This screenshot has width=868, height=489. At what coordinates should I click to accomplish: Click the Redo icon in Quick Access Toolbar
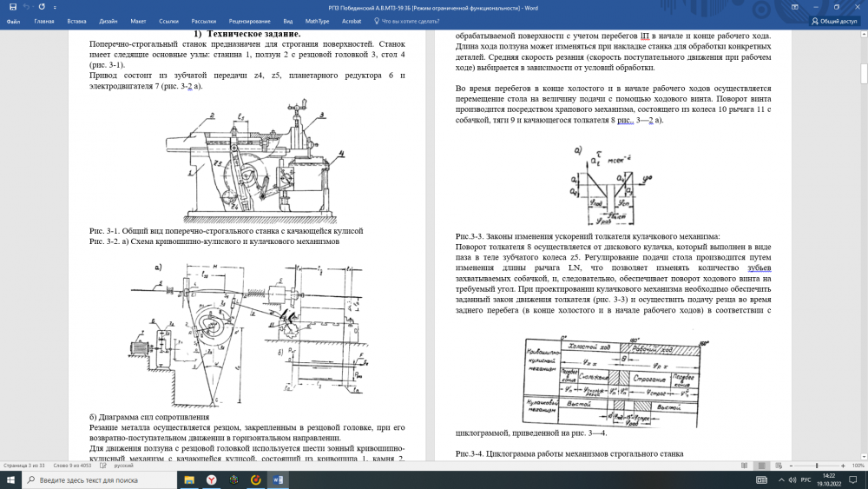pos(42,7)
